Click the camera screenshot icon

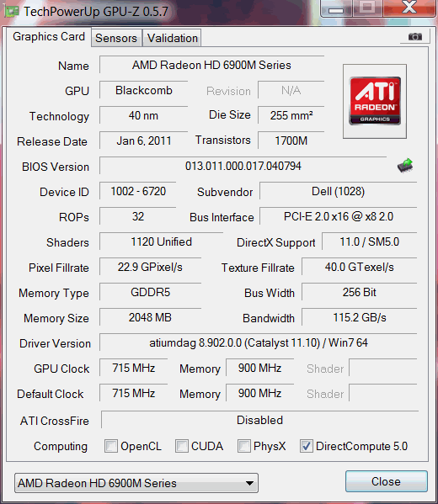point(414,37)
